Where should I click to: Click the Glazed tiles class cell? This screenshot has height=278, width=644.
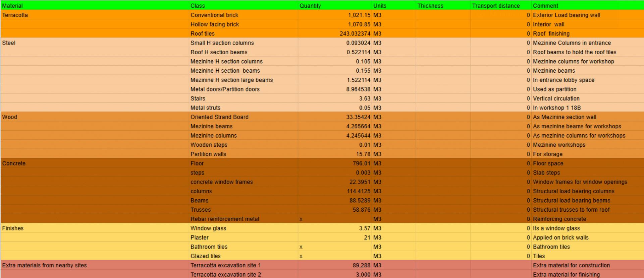(x=244, y=256)
